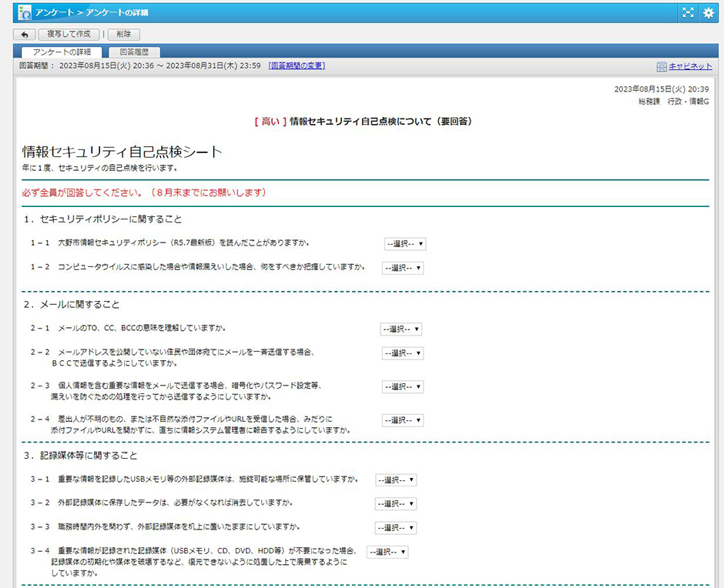Open the selection dropdown for question 1-1

pos(404,244)
